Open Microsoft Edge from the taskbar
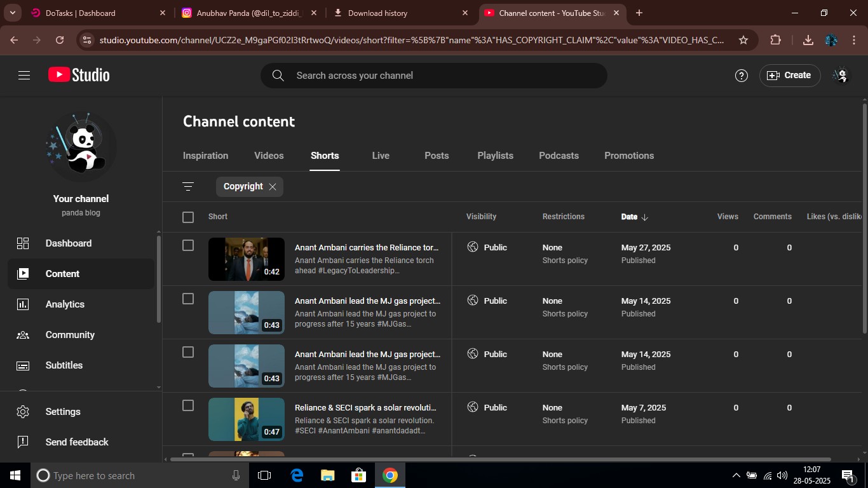Image resolution: width=868 pixels, height=488 pixels. coord(297,475)
